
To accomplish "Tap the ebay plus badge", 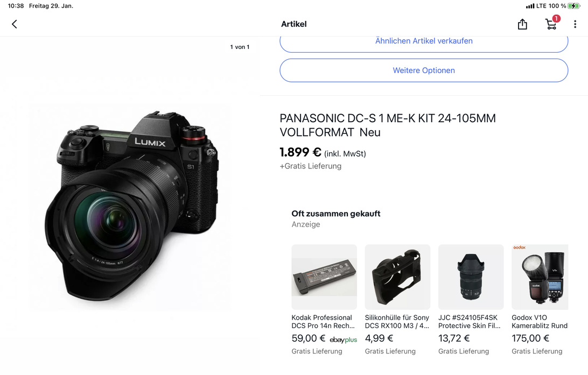I will 344,339.
